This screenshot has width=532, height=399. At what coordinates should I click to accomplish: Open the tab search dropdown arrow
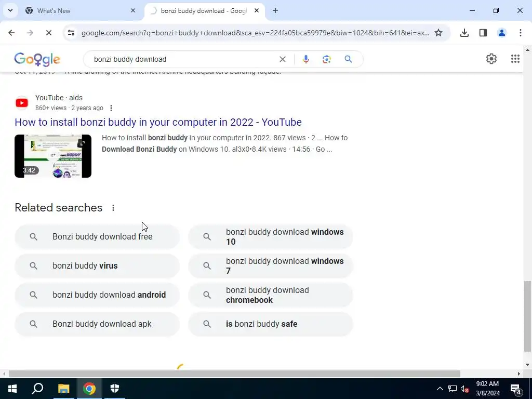pos(10,10)
